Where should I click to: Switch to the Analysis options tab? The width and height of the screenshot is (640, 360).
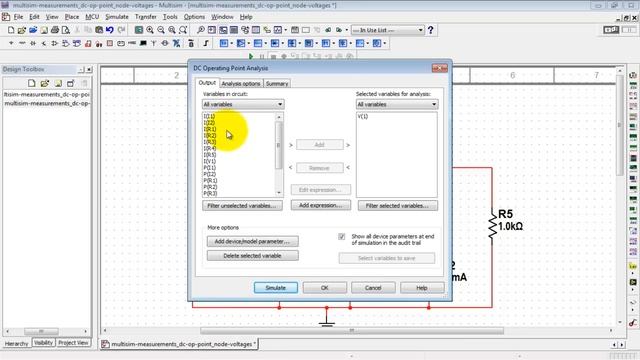click(x=241, y=83)
